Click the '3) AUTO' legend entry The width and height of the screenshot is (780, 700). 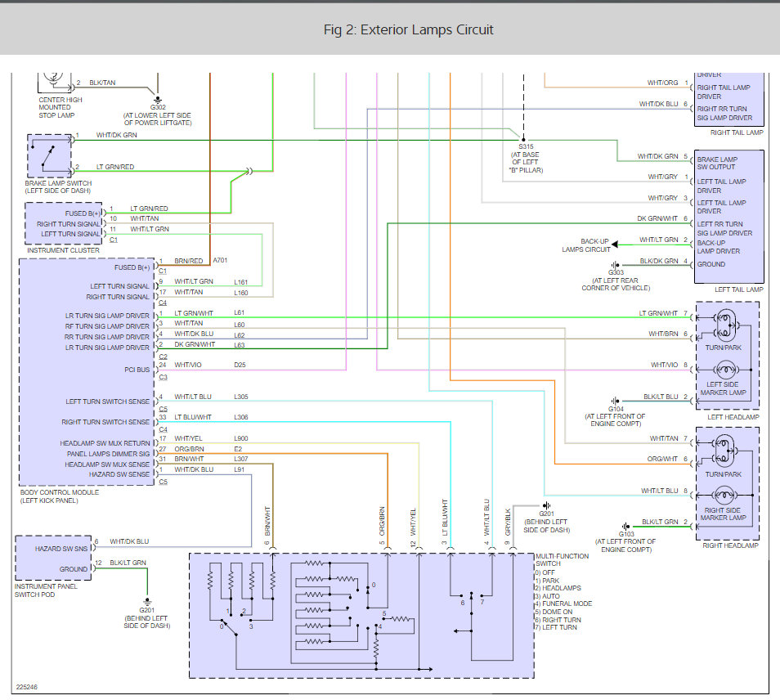547,596
